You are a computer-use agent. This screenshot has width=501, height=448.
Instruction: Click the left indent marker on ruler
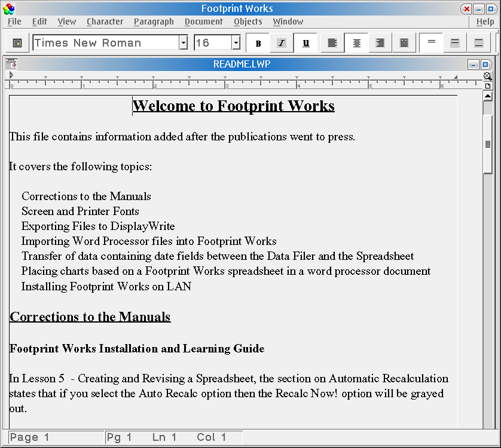click(11, 75)
